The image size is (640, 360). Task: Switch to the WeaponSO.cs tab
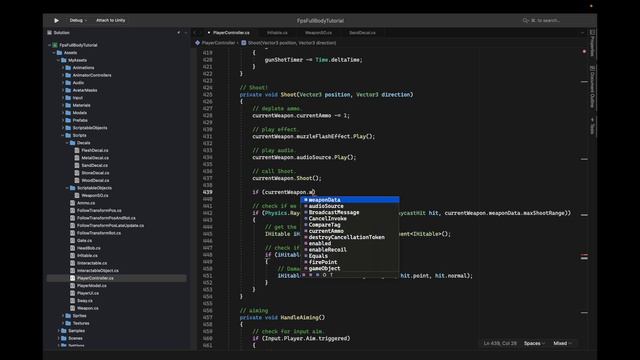coord(318,33)
